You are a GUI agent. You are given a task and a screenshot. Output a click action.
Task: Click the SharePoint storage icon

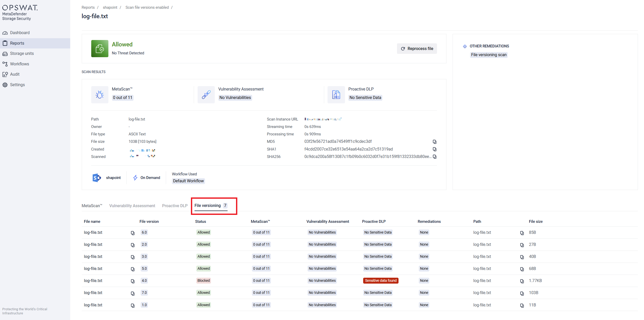(97, 178)
